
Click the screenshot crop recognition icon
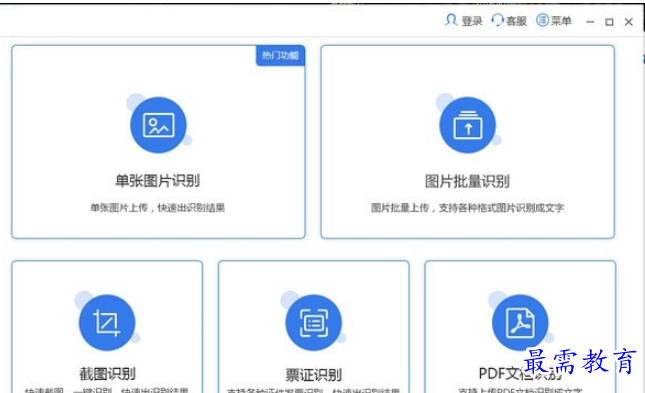[107, 323]
